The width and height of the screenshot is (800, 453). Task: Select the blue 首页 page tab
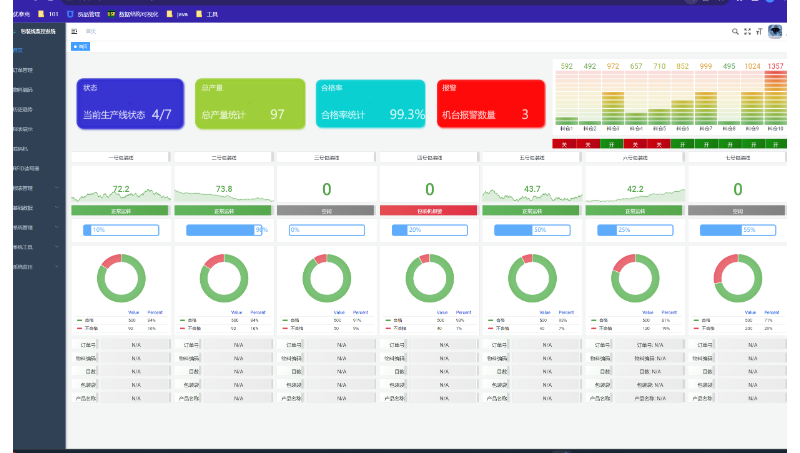click(x=81, y=46)
